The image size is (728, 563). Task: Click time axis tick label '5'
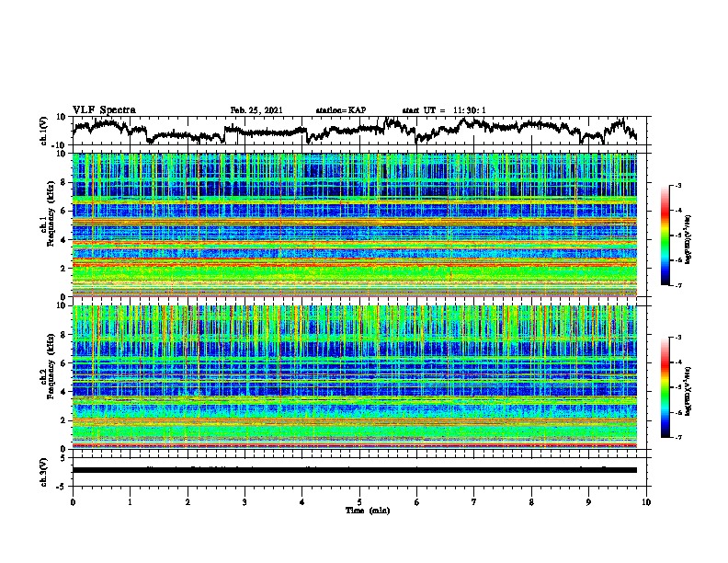pos(359,502)
